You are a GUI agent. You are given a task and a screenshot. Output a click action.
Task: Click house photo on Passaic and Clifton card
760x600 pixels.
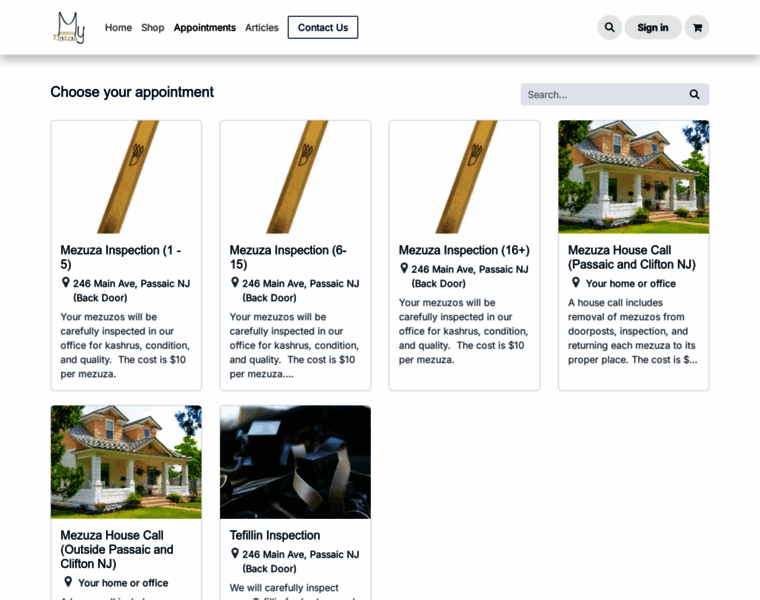(633, 177)
